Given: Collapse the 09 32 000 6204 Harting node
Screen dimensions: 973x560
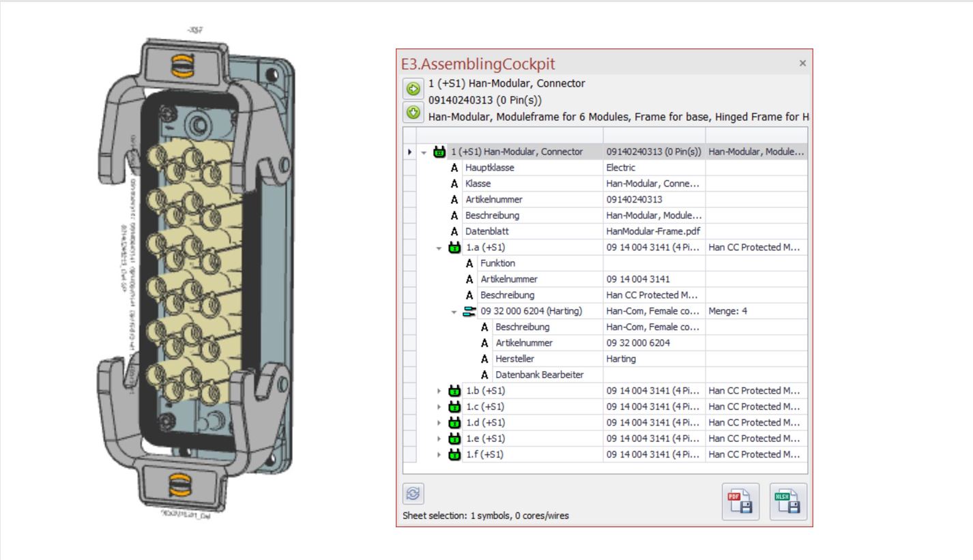Looking at the screenshot, I should point(452,312).
